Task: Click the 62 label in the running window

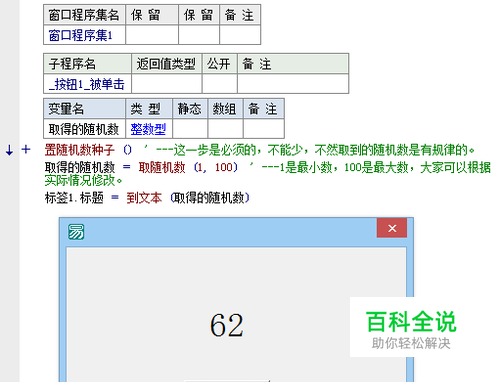Action: coord(227,325)
